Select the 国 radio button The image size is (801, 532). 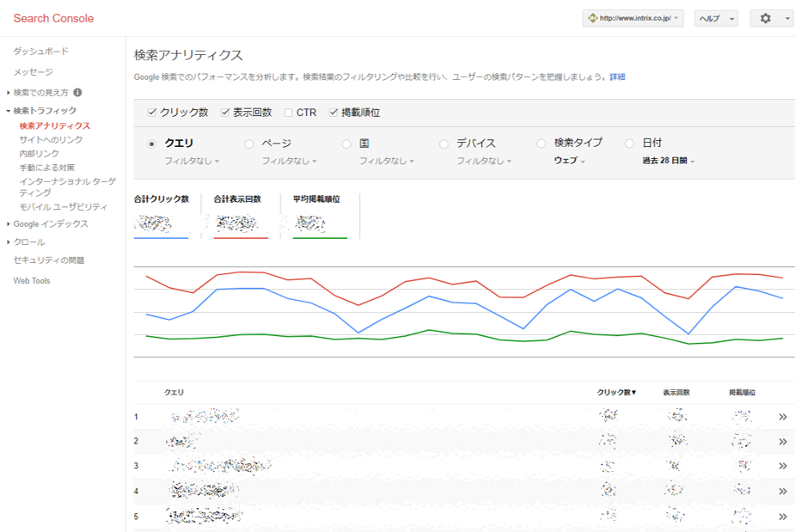(x=346, y=144)
